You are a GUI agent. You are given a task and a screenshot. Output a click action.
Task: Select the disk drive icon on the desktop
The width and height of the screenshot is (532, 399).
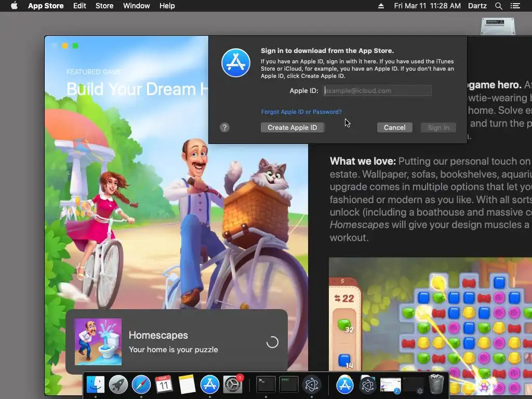coord(498,26)
